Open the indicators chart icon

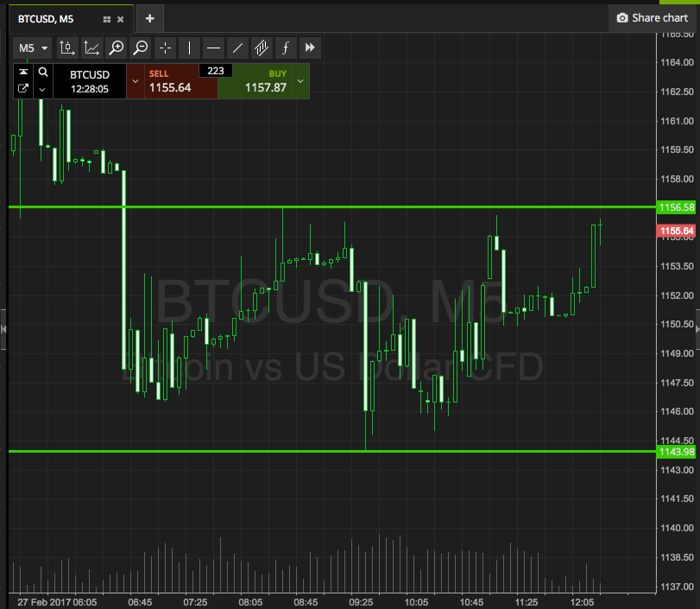92,48
